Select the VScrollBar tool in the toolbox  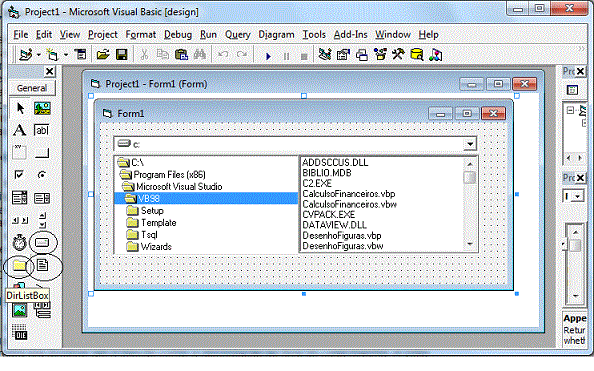[42, 220]
